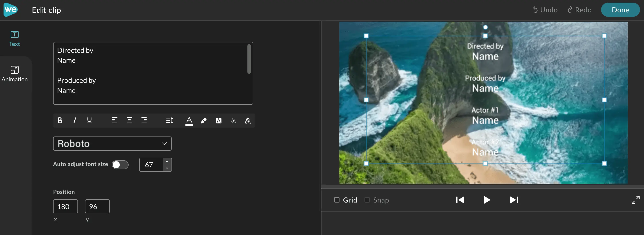This screenshot has height=235, width=644.
Task: Align text to the right
Action: [x=144, y=121]
